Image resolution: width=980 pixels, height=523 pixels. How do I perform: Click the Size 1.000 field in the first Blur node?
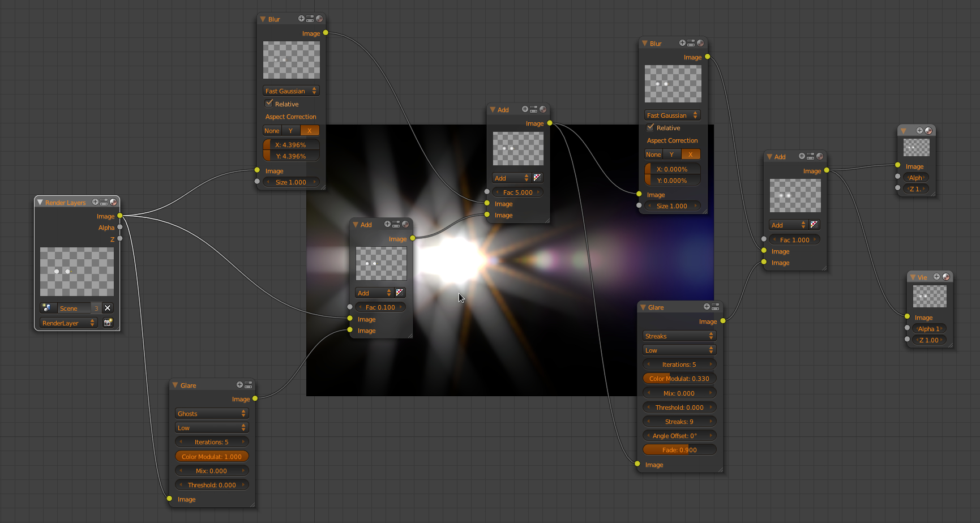(291, 182)
